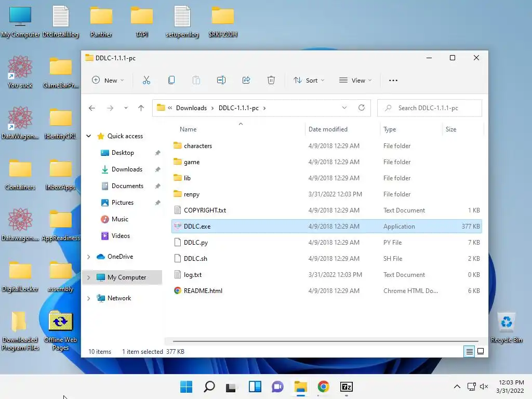
Task: Select DDLC.py file
Action: 326,243
